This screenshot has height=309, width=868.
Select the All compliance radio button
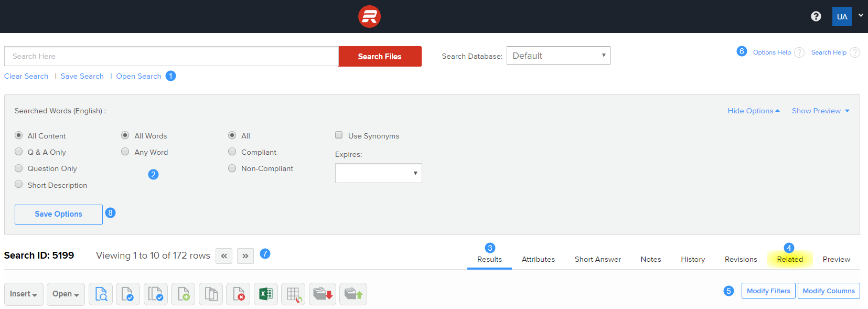[x=232, y=135]
